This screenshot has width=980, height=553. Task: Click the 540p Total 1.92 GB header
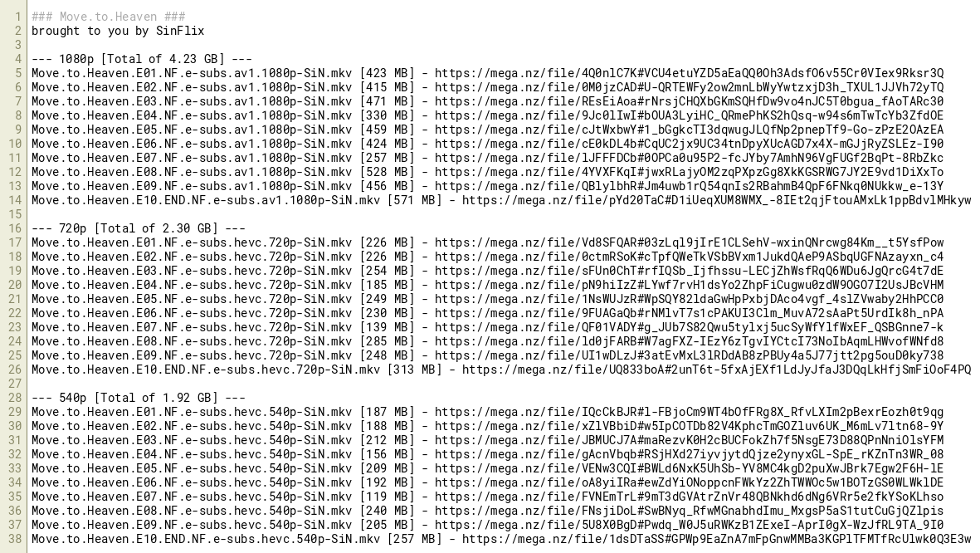(139, 398)
